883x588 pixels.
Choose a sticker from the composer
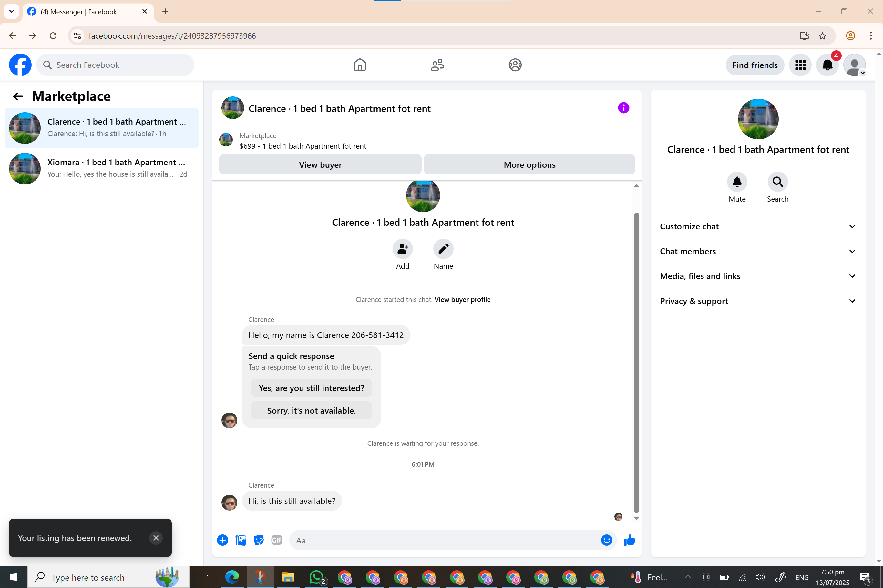point(259,540)
